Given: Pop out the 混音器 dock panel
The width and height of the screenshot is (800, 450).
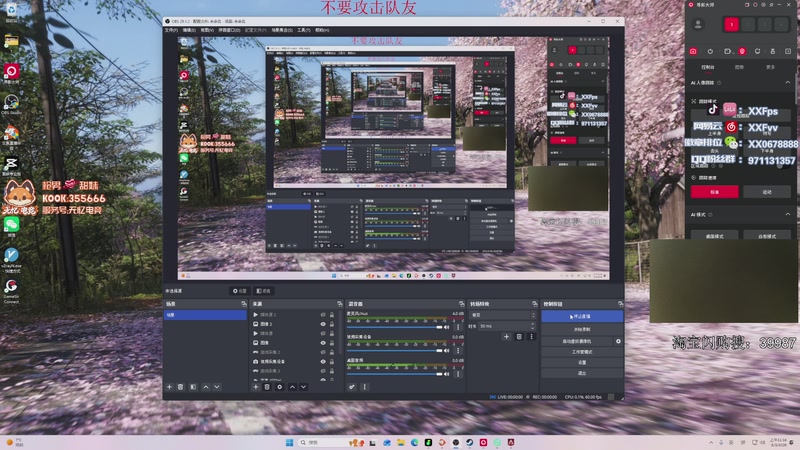Looking at the screenshot, I should pyautogui.click(x=461, y=304).
